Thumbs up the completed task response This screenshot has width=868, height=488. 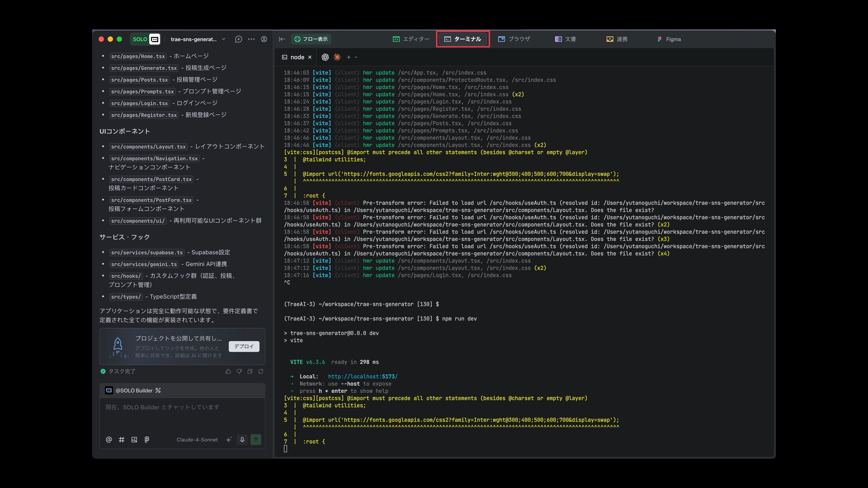point(228,371)
